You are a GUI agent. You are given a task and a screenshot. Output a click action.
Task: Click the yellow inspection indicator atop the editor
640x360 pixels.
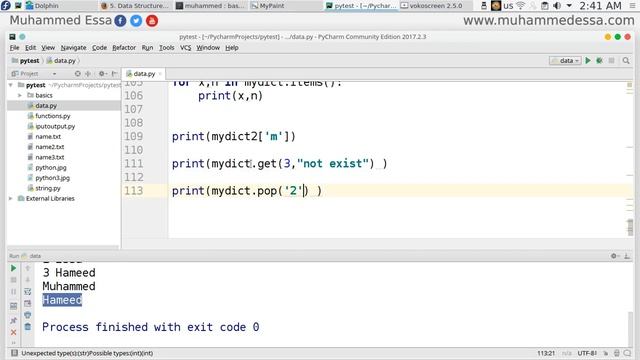(x=629, y=85)
